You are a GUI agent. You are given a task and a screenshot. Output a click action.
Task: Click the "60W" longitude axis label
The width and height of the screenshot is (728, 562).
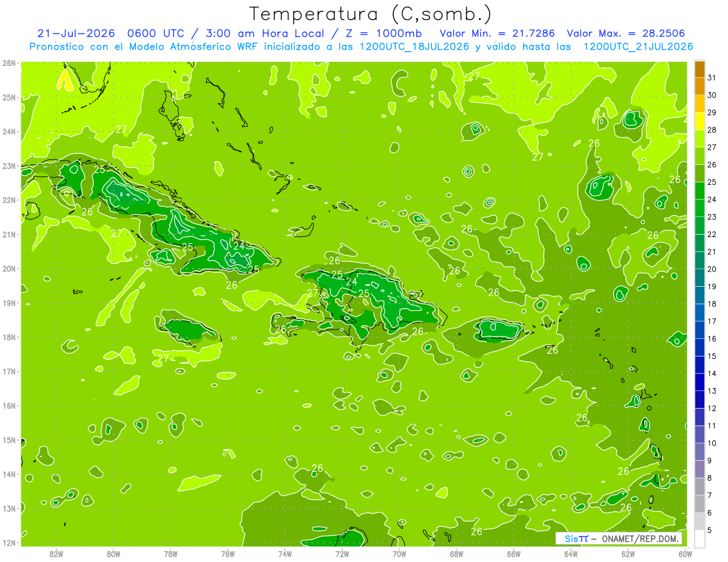pos(686,554)
